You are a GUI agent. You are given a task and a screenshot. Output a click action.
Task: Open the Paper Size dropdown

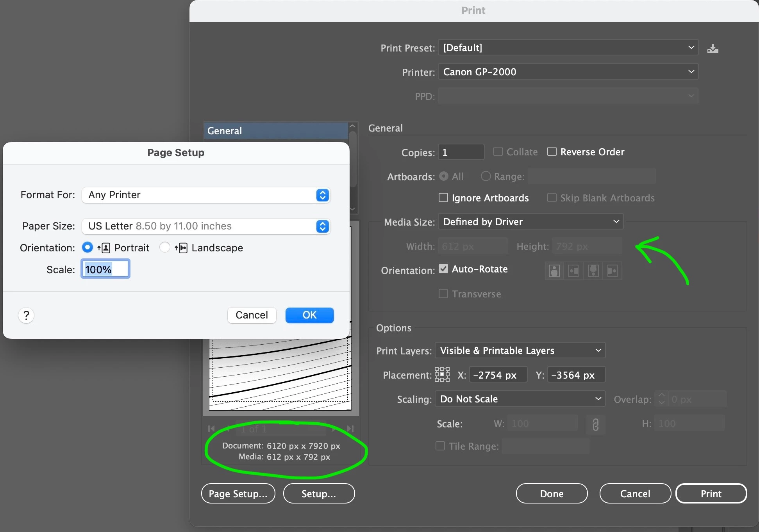pyautogui.click(x=206, y=226)
